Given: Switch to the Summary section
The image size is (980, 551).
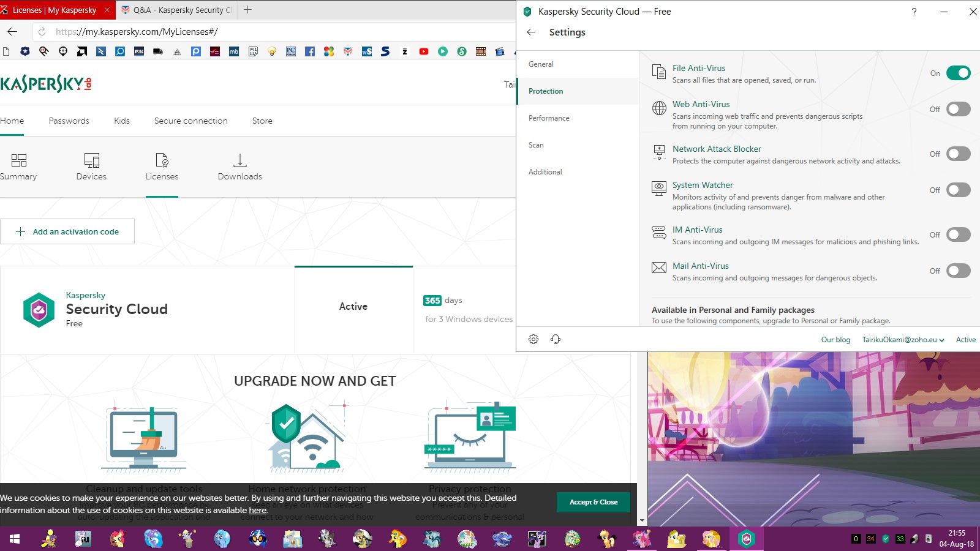Looking at the screenshot, I should tap(18, 167).
